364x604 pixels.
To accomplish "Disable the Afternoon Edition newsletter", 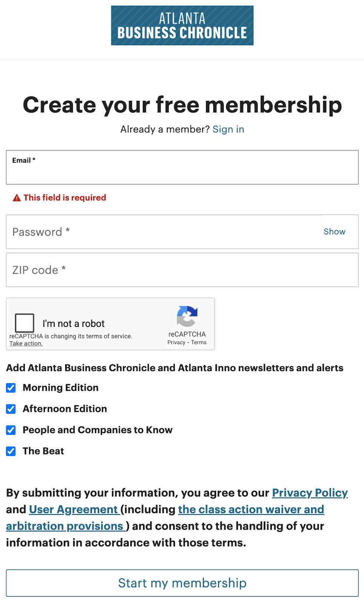I will (10, 409).
